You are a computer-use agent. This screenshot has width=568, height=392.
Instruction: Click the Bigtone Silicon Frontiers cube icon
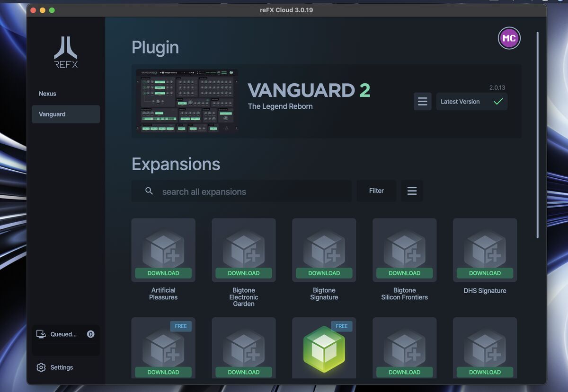[x=405, y=248]
